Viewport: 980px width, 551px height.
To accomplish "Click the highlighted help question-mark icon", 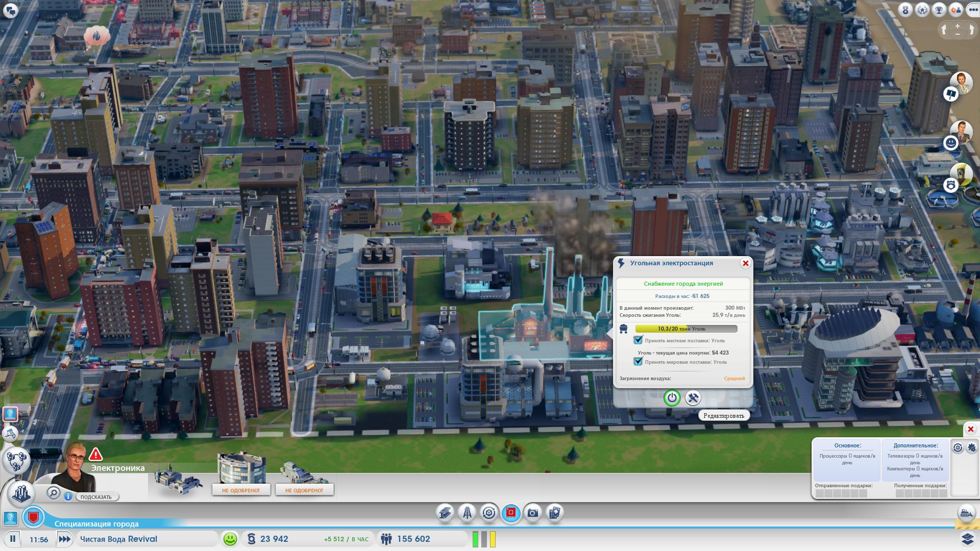I will [10, 414].
